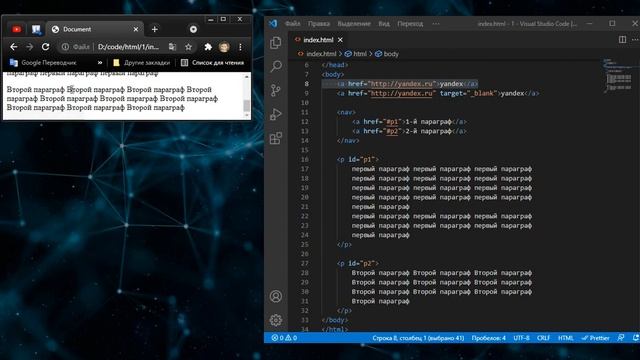Click the Chrome address bar URL
Screen dimensions: 640x360
tap(128, 47)
